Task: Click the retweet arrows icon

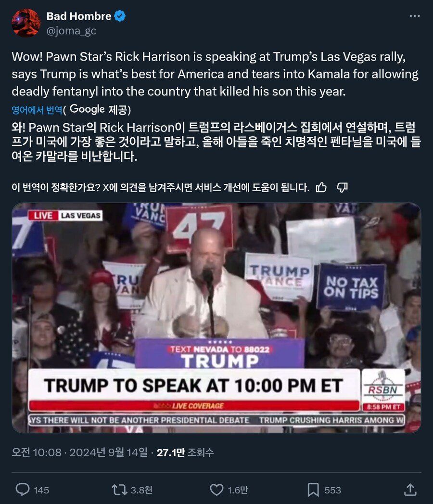Action: click(119, 490)
